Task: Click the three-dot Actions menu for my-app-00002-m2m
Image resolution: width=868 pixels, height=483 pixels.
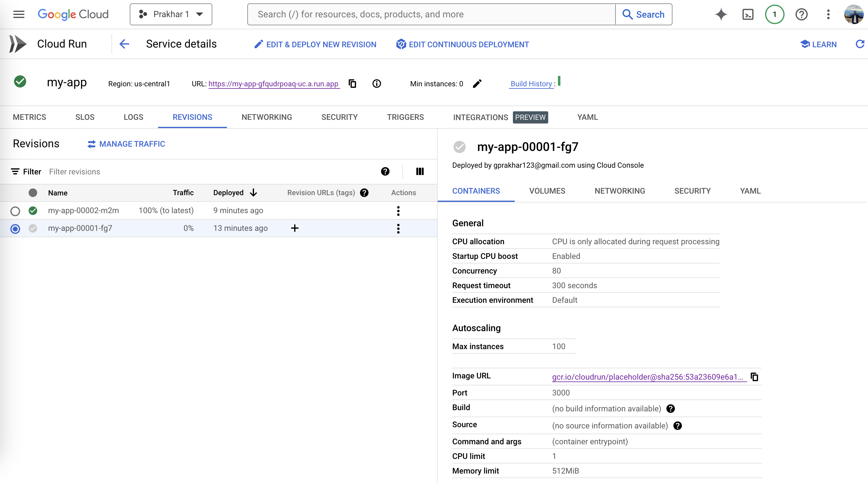Action: tap(398, 211)
